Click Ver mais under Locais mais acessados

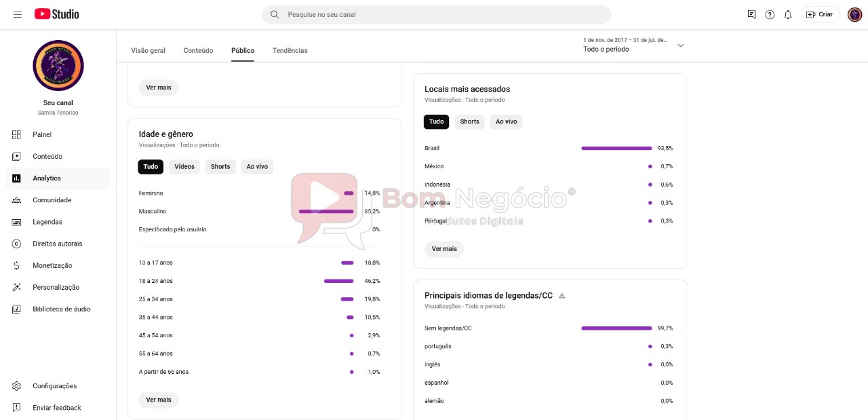pyautogui.click(x=444, y=249)
